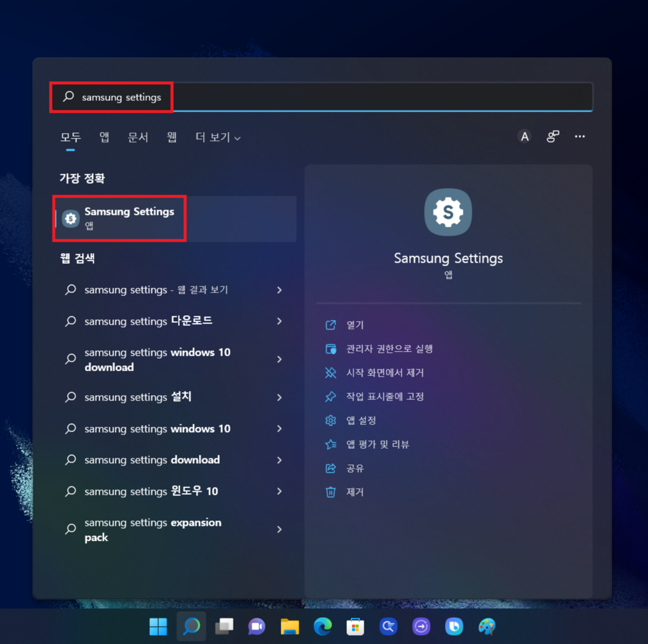Open Microsoft Store from the taskbar

pos(355,627)
